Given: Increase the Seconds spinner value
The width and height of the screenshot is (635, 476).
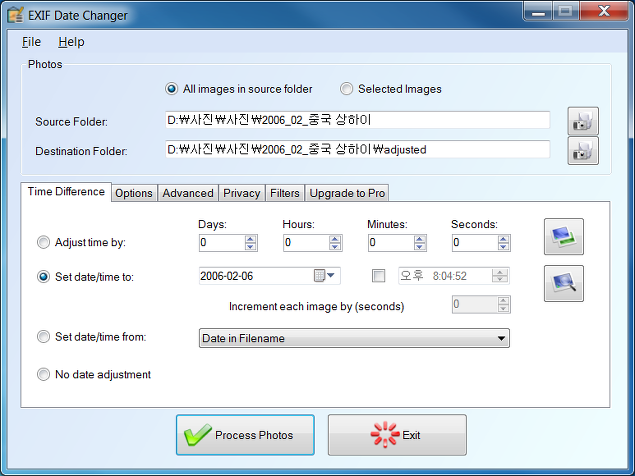Looking at the screenshot, I should [x=503, y=239].
